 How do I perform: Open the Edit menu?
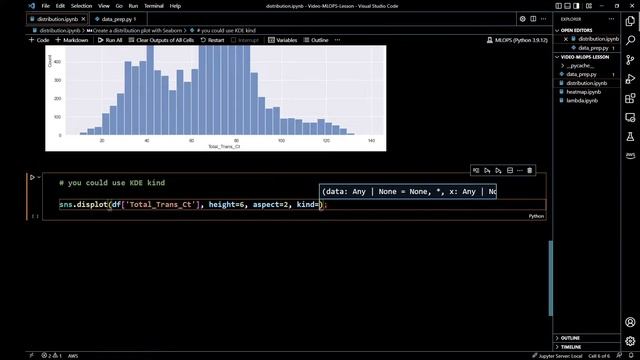[60, 6]
